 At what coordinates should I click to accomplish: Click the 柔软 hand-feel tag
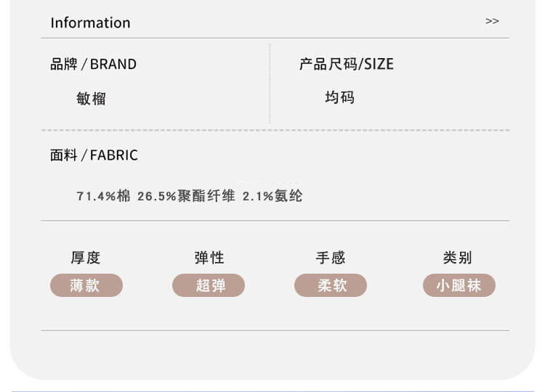coord(331,285)
